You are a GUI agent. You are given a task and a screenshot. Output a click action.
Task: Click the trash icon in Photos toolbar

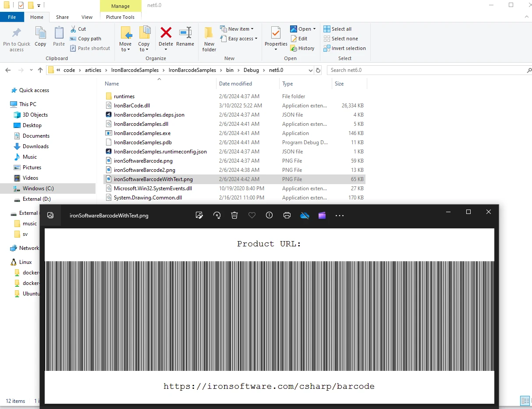coord(234,215)
